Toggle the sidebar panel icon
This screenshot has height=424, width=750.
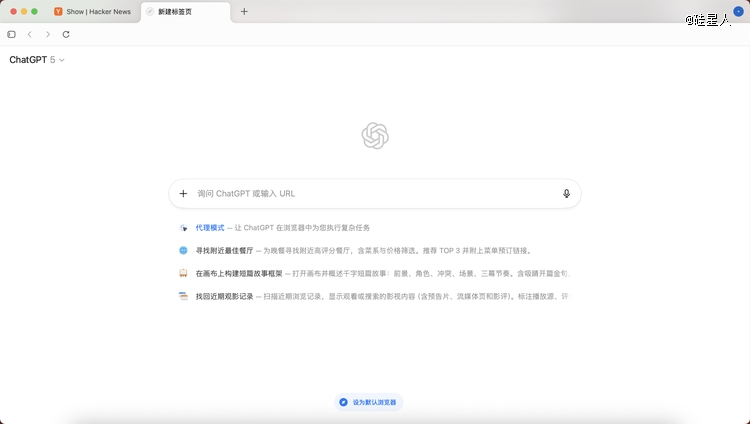coord(12,34)
